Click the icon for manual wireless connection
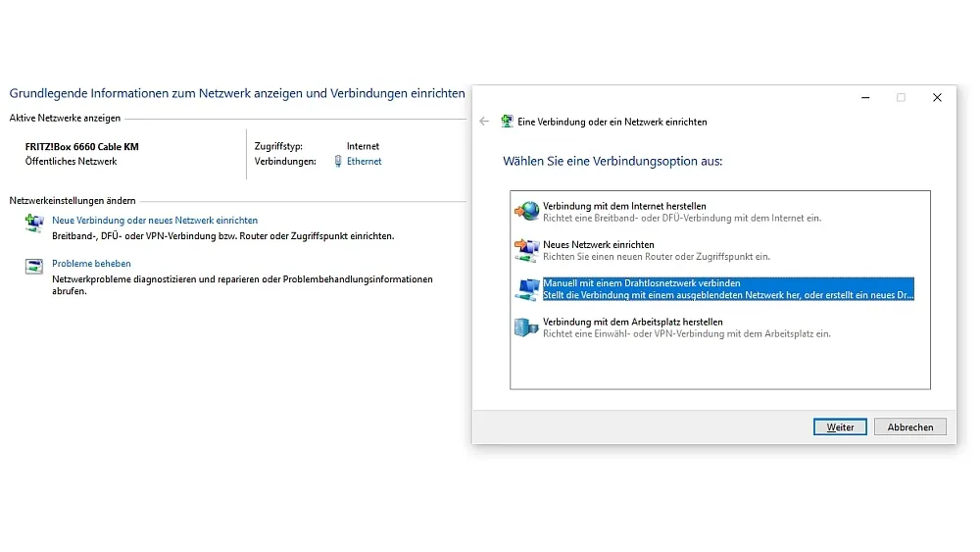The width and height of the screenshot is (980, 552). [526, 288]
